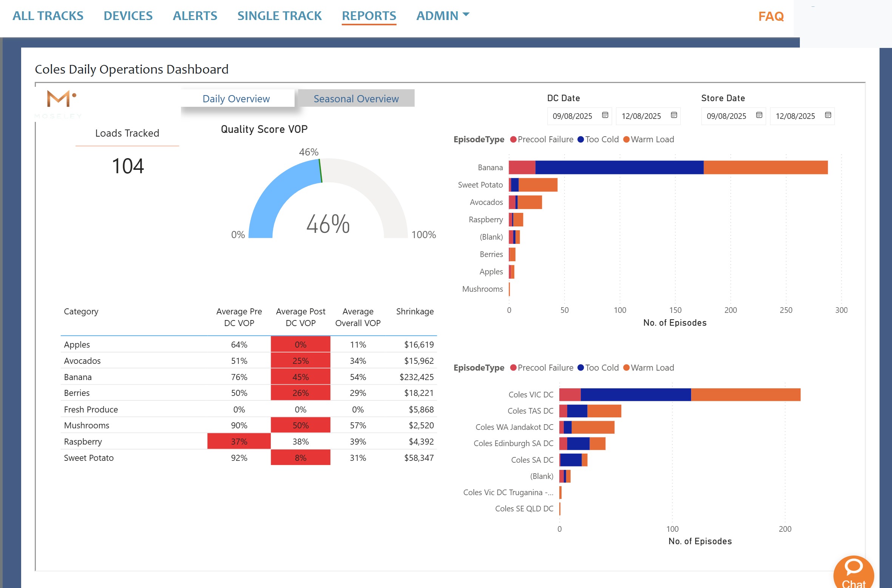Switch to Seasonal Overview tab
The height and width of the screenshot is (588, 892).
click(356, 99)
